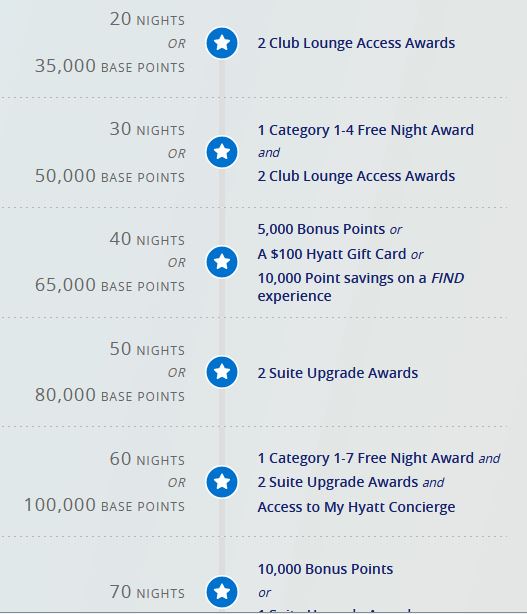This screenshot has height=614, width=527.
Task: Open 2 Suite Upgrade Awards under 60 nights
Action: (338, 482)
